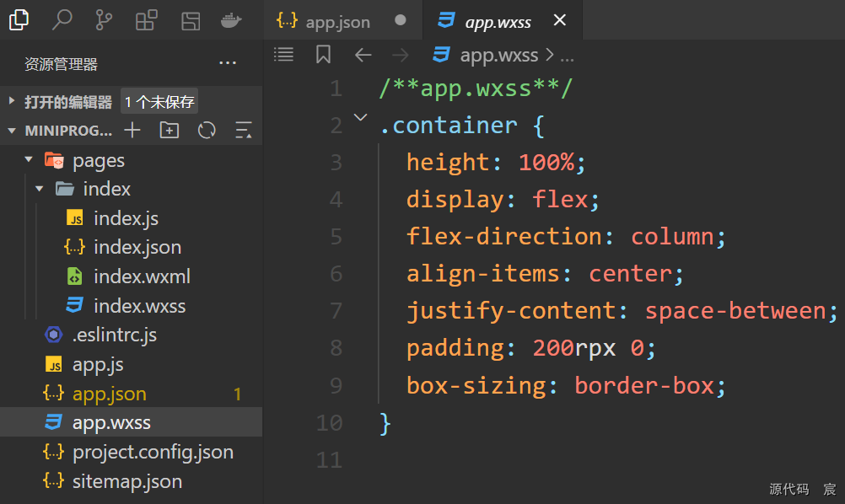Click the justify-content: space-between line
The width and height of the screenshot is (845, 504).
coord(622,311)
